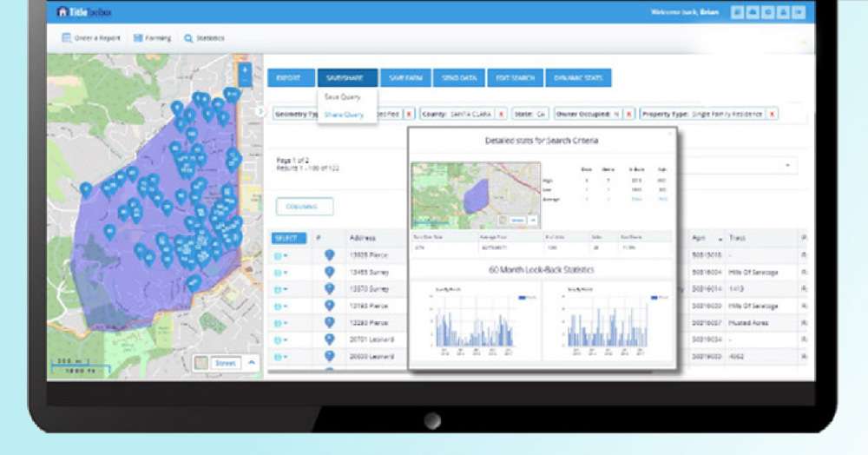Remove the Owner Occupied filter

point(628,114)
